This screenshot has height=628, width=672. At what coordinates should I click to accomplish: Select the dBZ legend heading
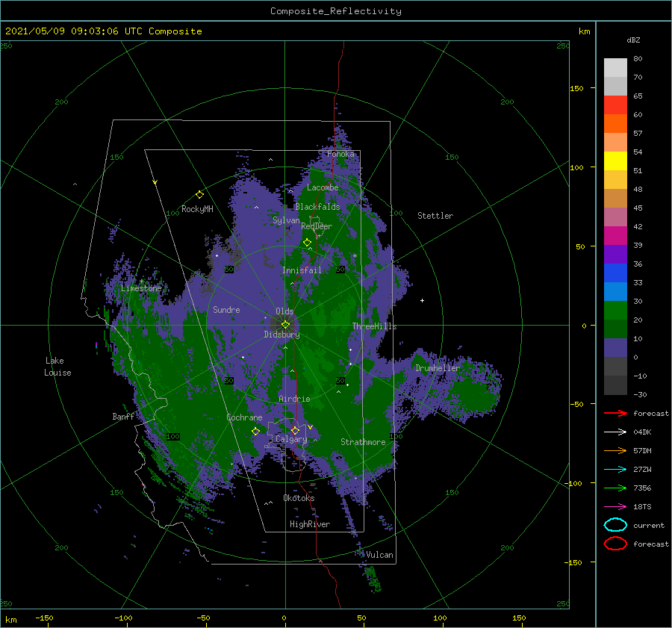click(x=633, y=40)
